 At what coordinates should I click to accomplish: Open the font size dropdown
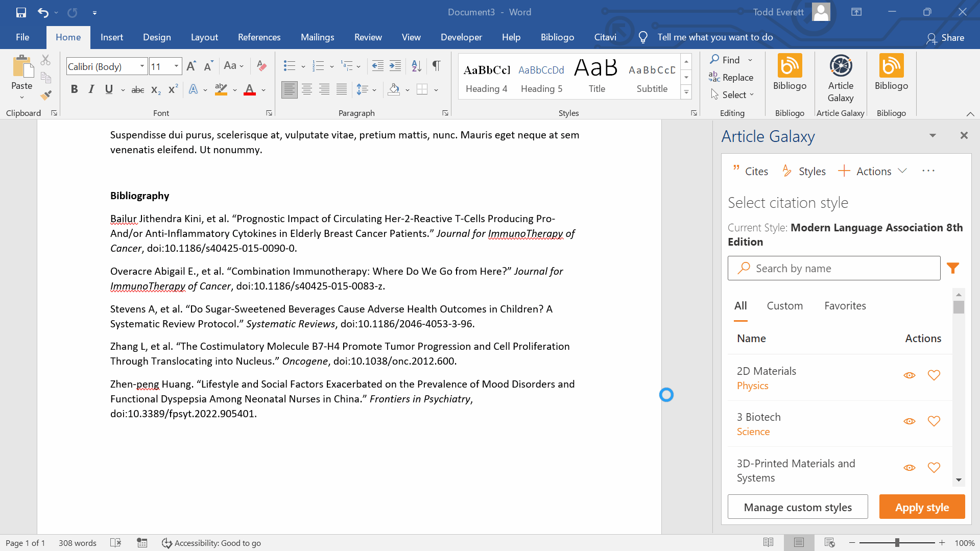click(x=176, y=66)
